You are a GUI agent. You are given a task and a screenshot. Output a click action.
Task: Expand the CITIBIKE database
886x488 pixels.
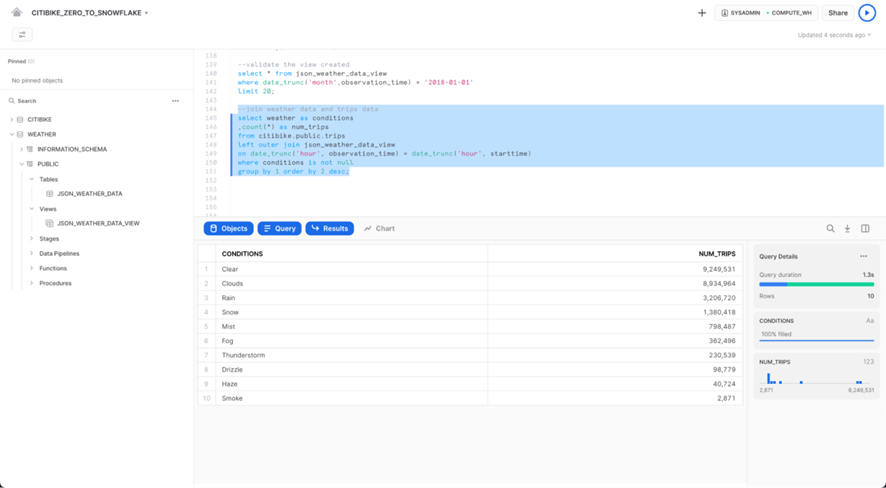pos(12,120)
